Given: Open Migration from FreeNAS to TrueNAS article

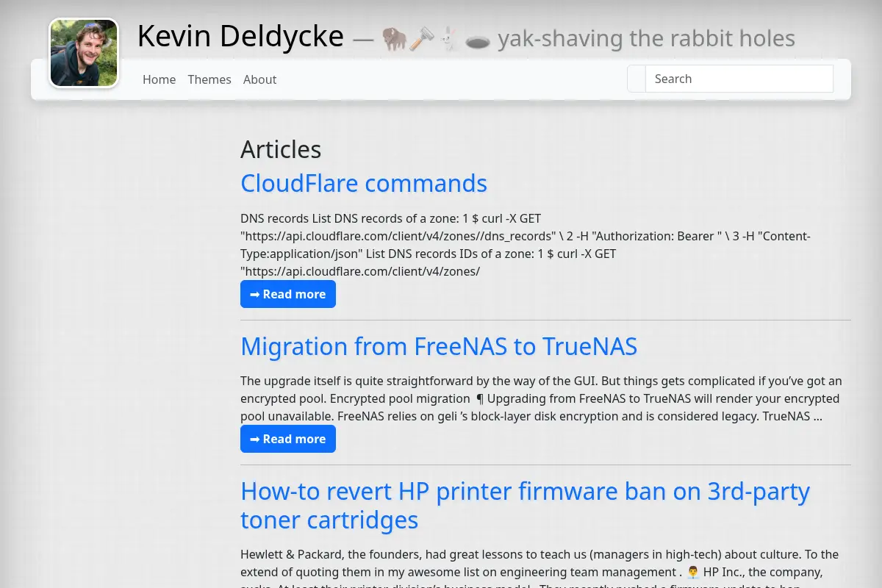Looking at the screenshot, I should (439, 346).
